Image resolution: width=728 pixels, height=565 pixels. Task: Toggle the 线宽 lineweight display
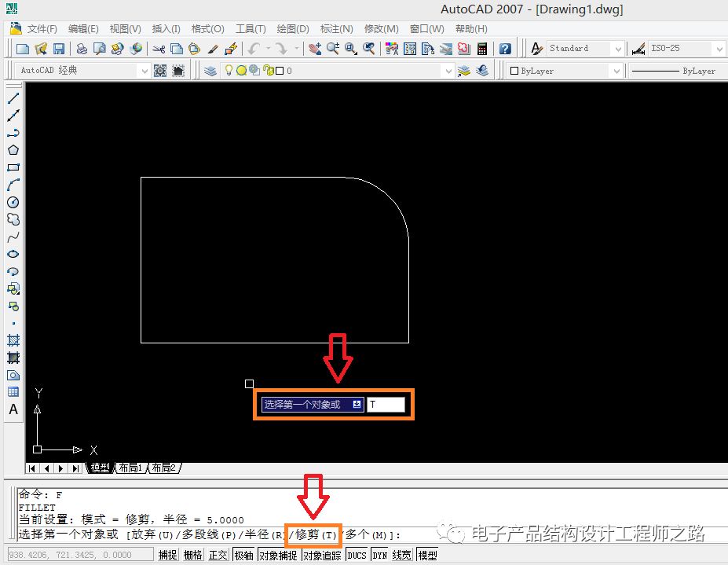tap(401, 555)
